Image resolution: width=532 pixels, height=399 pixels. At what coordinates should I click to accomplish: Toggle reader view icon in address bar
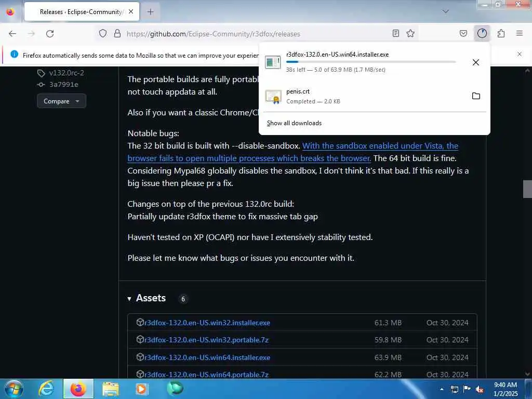pos(395,33)
